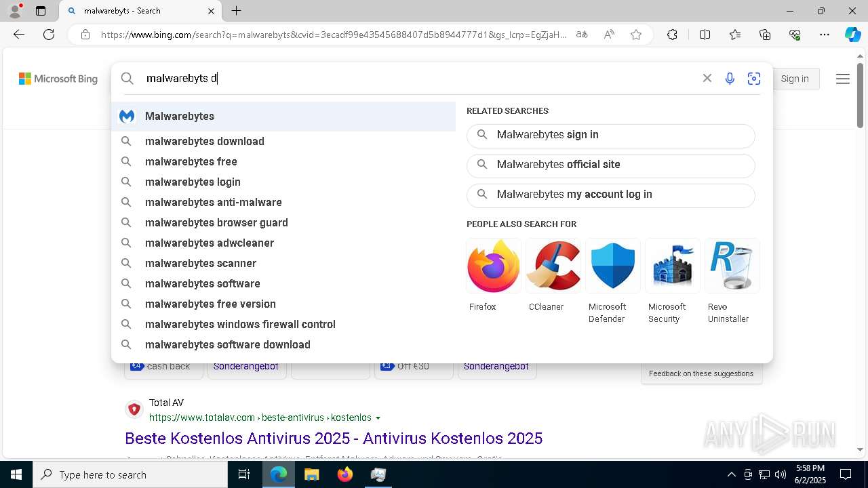The image size is (868, 488).
Task: Open Task View on the taskbar
Action: pos(244,474)
